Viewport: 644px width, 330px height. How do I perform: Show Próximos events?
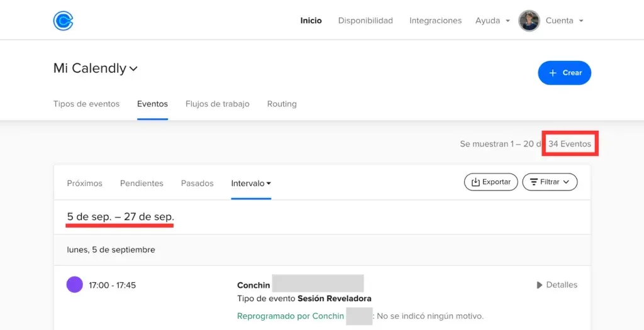[x=85, y=184]
